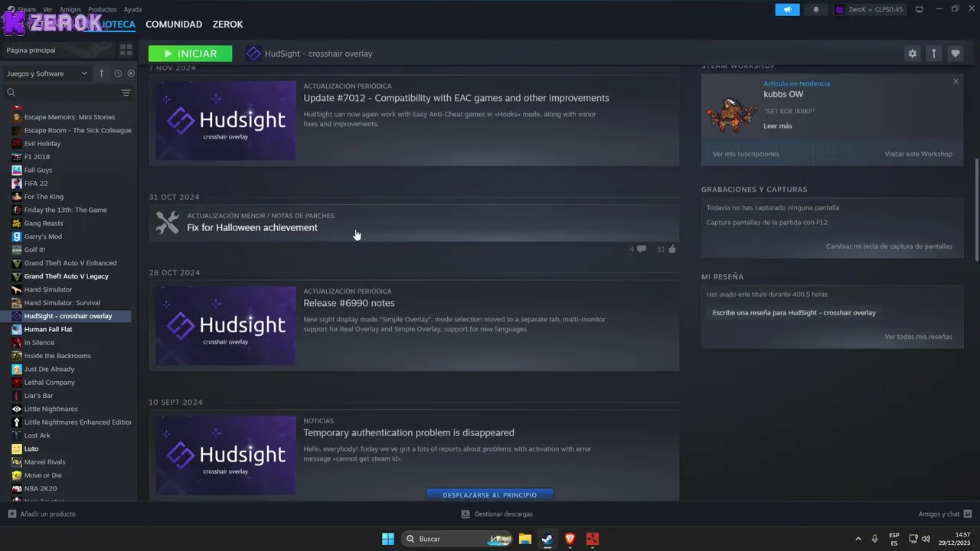Open the Steam menu
Image resolution: width=980 pixels, height=551 pixels.
click(x=27, y=9)
